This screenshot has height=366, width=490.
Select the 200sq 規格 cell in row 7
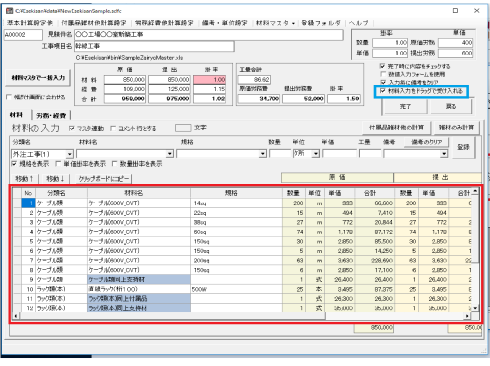point(236,260)
